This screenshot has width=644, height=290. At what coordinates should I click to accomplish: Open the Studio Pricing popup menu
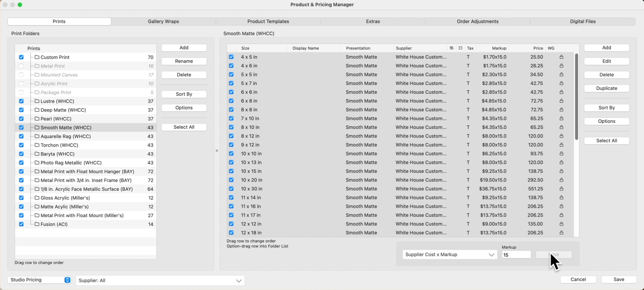tap(39, 280)
